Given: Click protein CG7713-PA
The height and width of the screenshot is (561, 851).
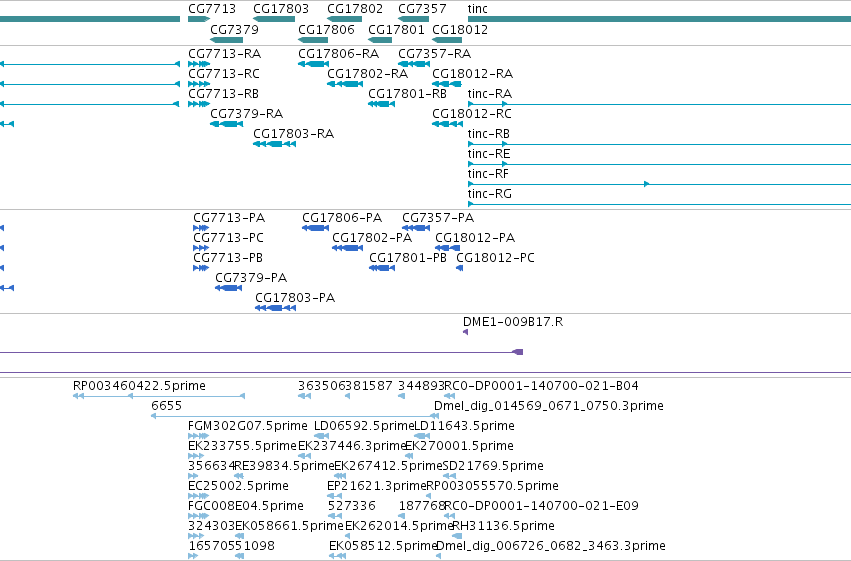Looking at the screenshot, I should (x=229, y=218).
